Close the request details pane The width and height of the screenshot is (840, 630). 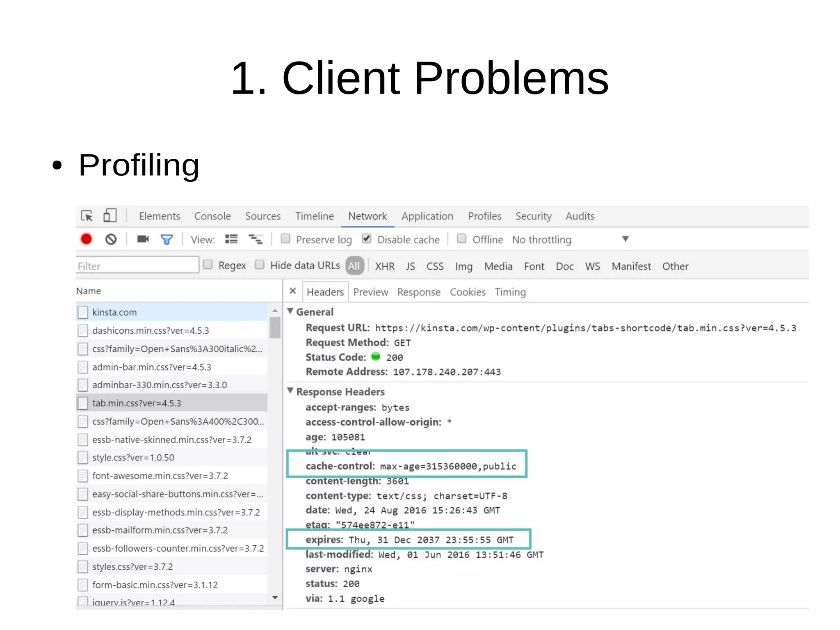(x=293, y=291)
